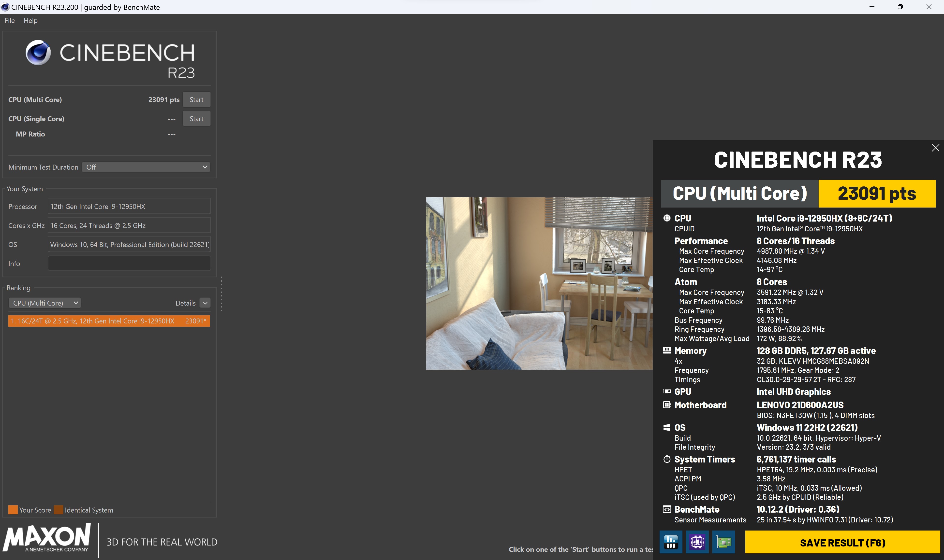Click the 'Version: 23.2, 3/3 valid' file integrity text
944x560 pixels.
click(x=793, y=447)
